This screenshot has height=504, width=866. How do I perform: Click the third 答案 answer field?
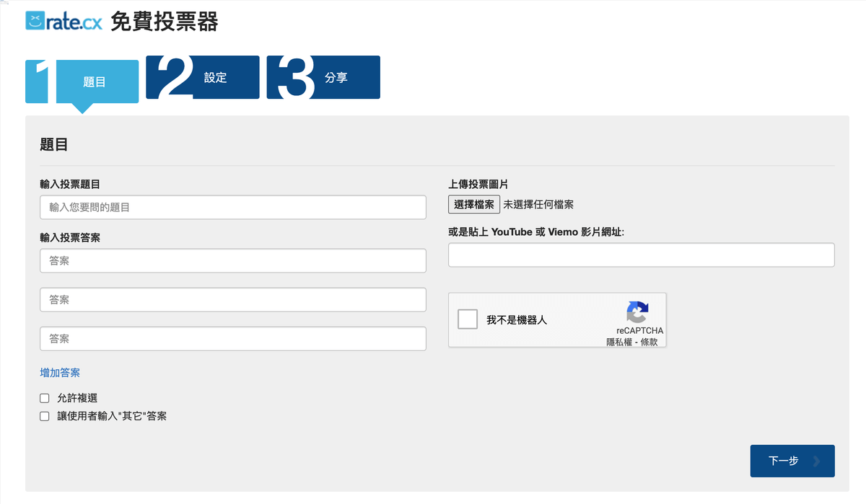pos(233,339)
